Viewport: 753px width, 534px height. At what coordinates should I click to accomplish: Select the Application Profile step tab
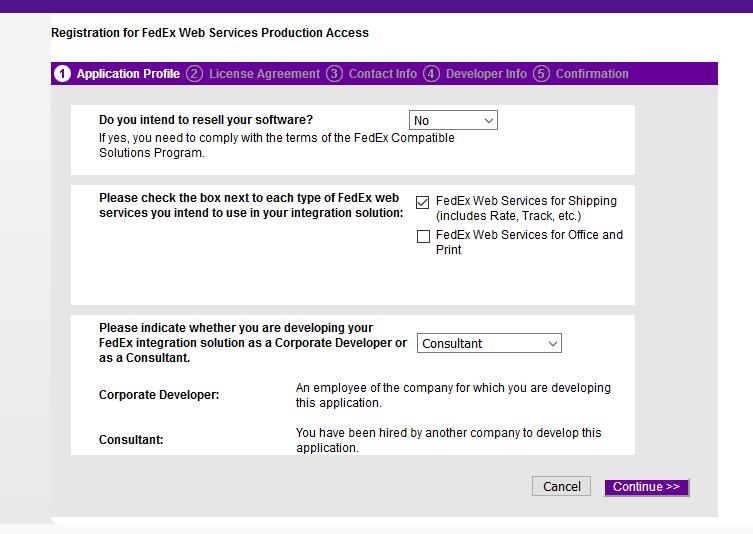click(x=128, y=74)
